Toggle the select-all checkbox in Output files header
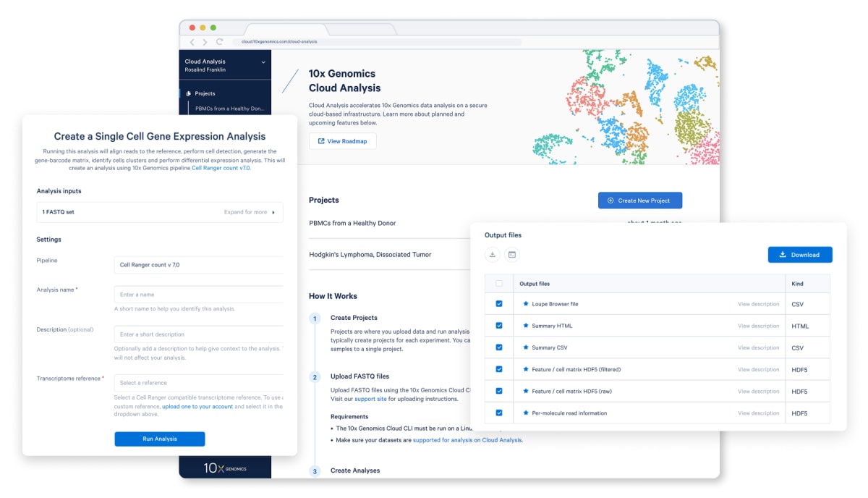This screenshot has width=868, height=498. [x=499, y=284]
